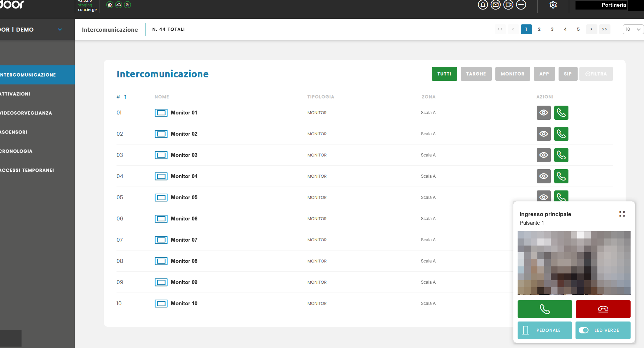View Monitor 05 with eye button

[544, 196]
